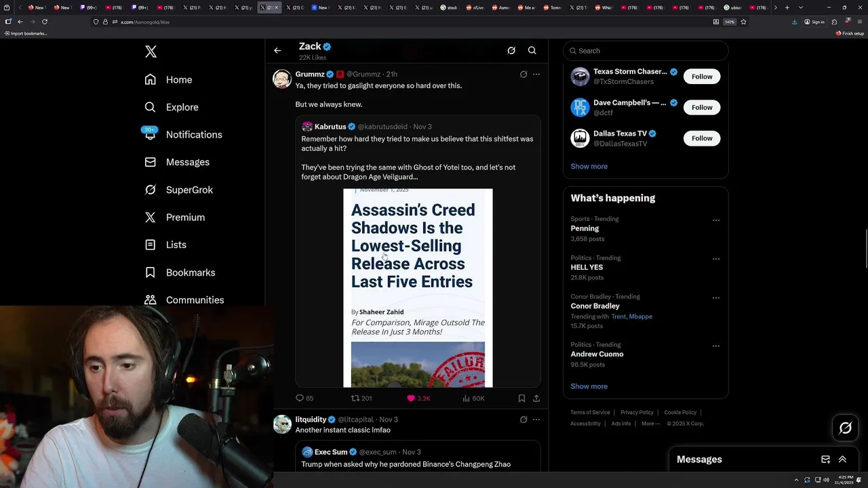Open the more options menu on Grummz's post
Viewport: 868px width, 488px height.
point(536,75)
